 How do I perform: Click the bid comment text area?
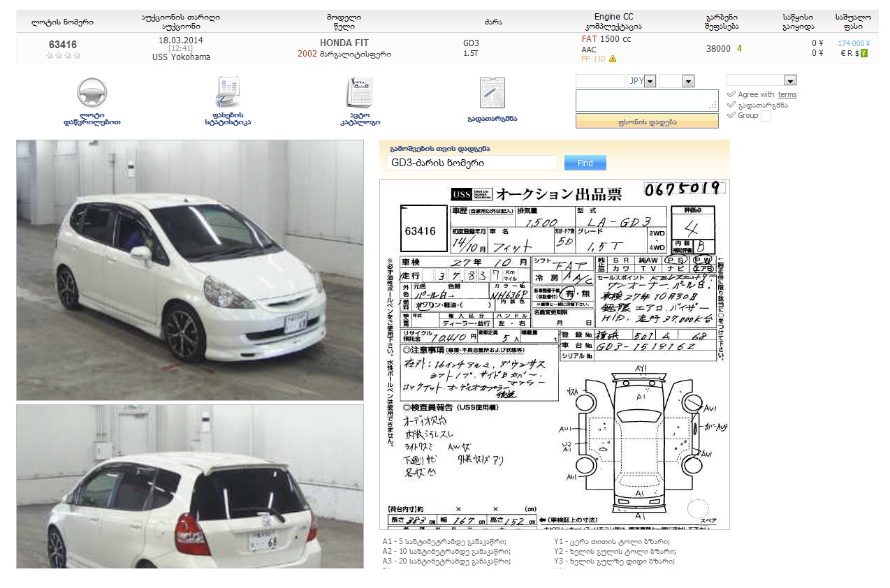[647, 101]
